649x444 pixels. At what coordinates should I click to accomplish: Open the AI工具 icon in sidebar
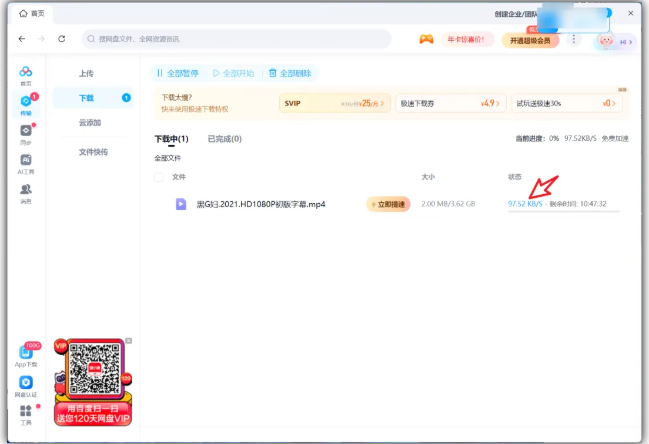click(26, 160)
